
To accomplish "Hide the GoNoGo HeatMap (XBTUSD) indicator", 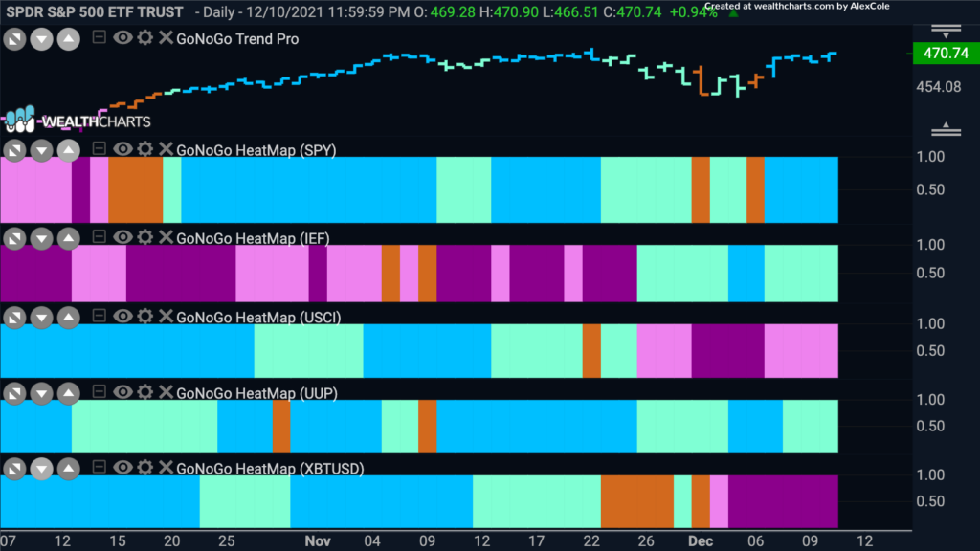I will 122,468.
